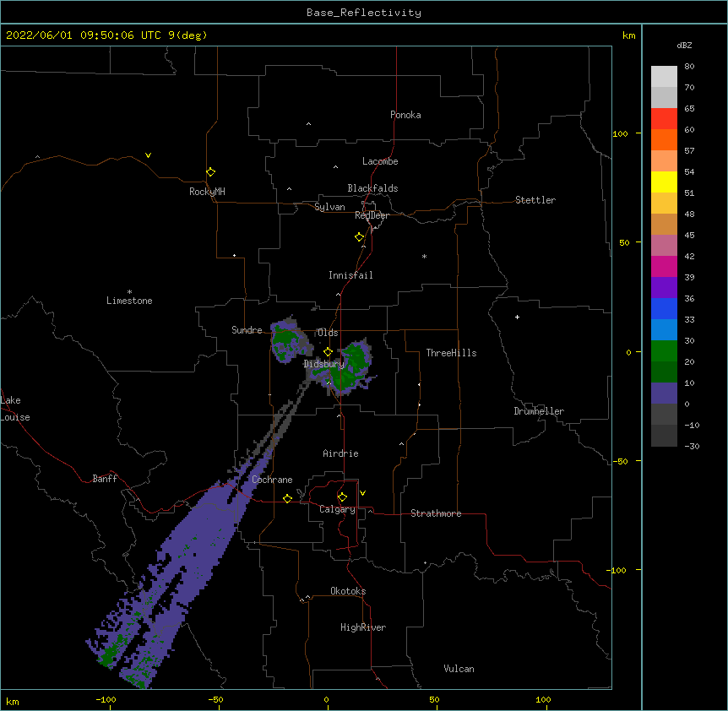Click the km unit label in top right

(628, 35)
